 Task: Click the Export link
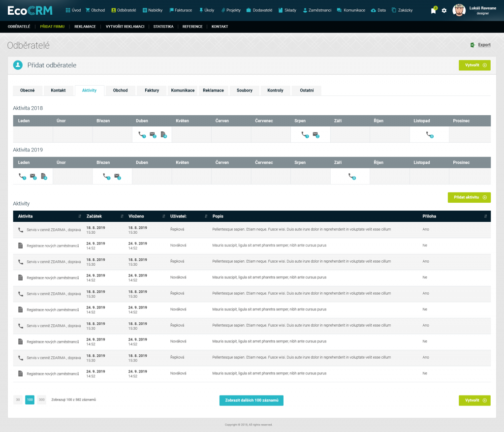point(480,45)
